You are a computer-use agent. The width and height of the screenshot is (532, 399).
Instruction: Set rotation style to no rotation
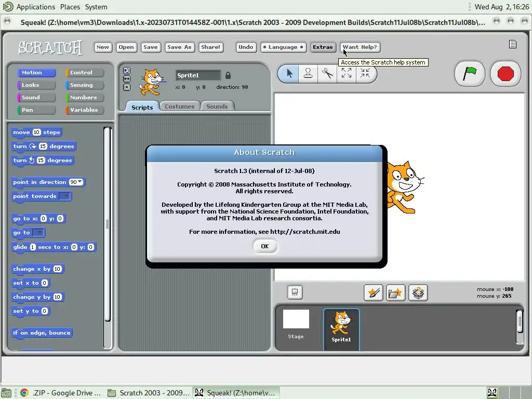127,87
